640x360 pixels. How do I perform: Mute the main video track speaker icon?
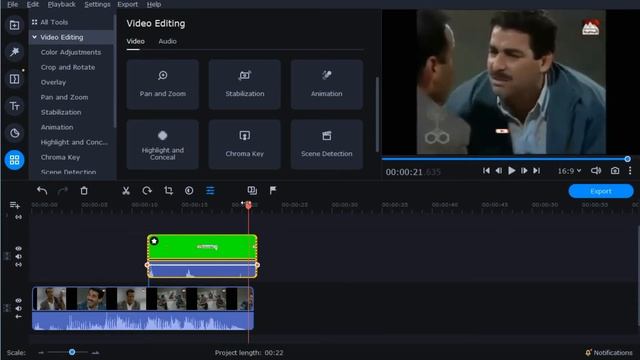18,309
